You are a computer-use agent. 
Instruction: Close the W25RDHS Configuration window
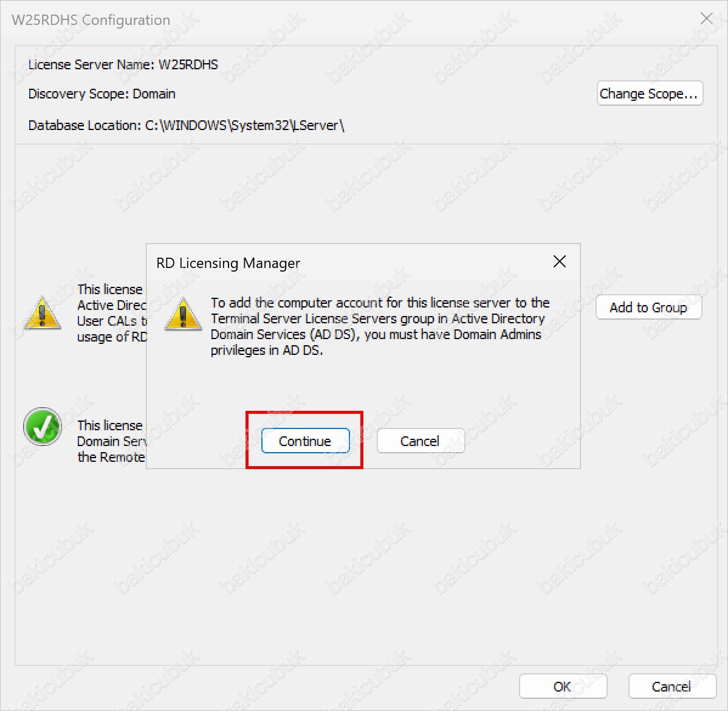[x=706, y=19]
